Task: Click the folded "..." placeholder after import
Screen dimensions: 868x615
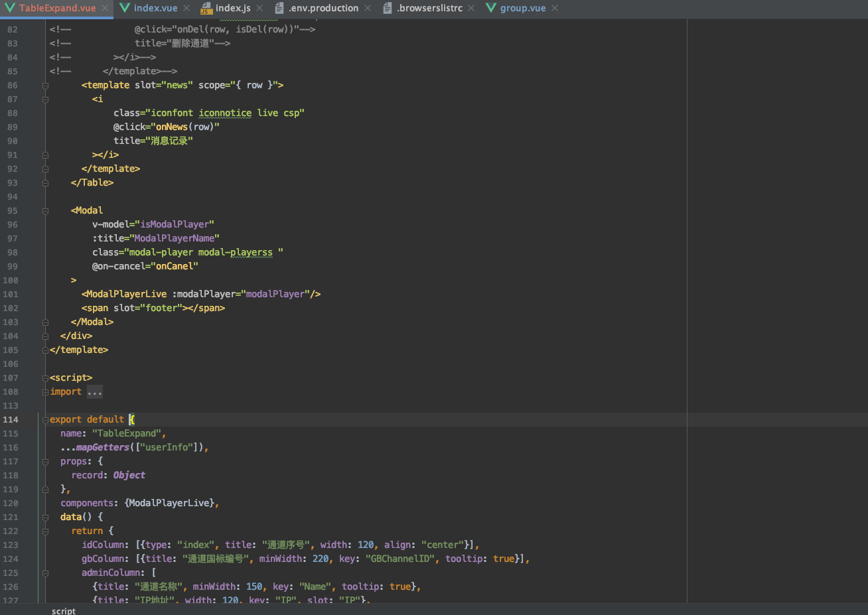Action: 95,392
